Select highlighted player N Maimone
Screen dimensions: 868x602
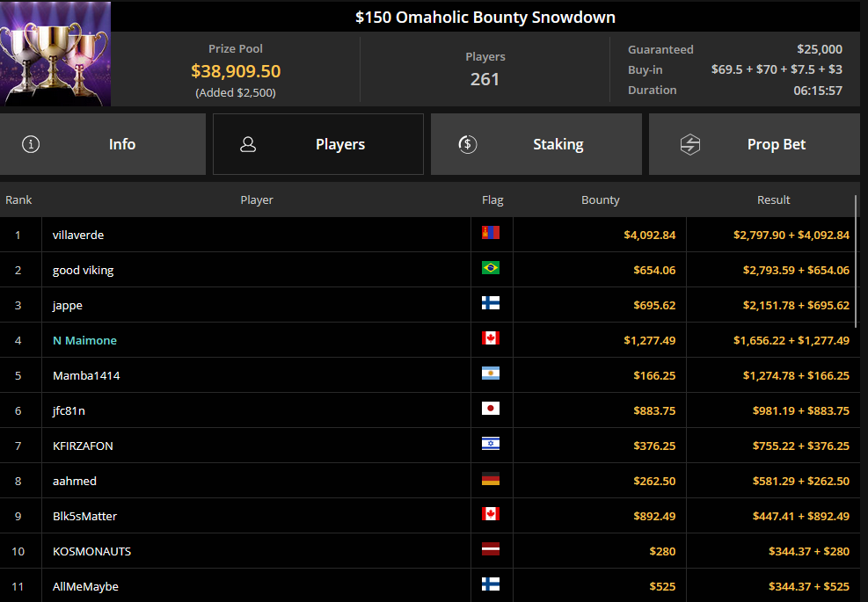84,340
